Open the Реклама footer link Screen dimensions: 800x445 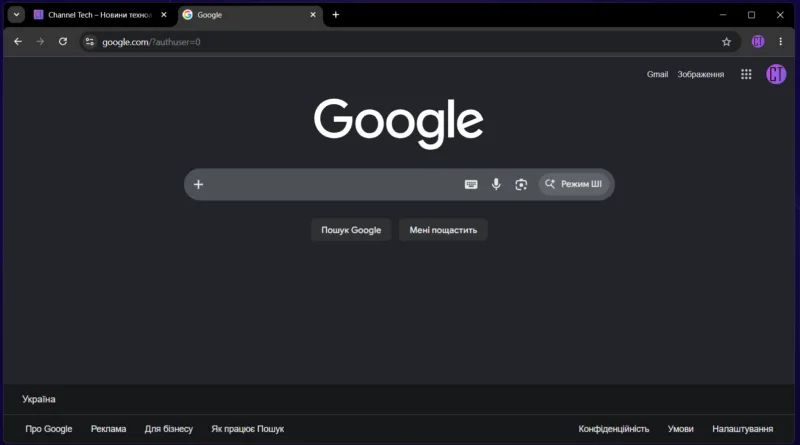pyautogui.click(x=108, y=429)
